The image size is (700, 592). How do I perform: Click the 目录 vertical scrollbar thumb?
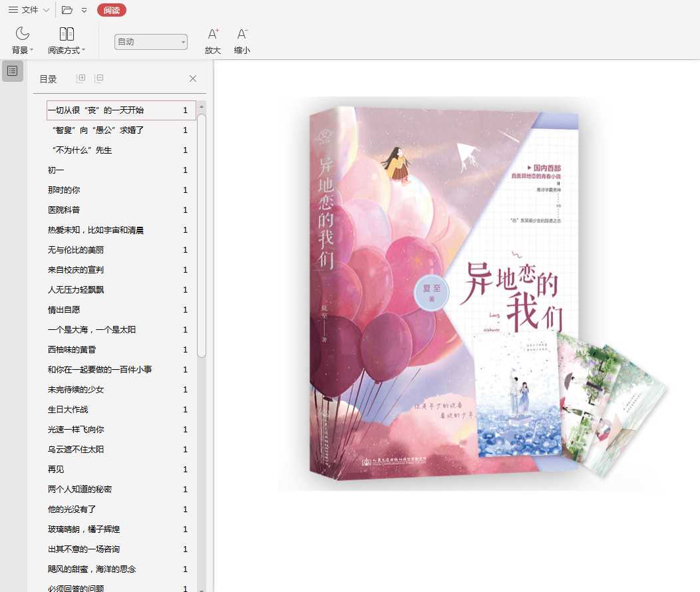202,235
